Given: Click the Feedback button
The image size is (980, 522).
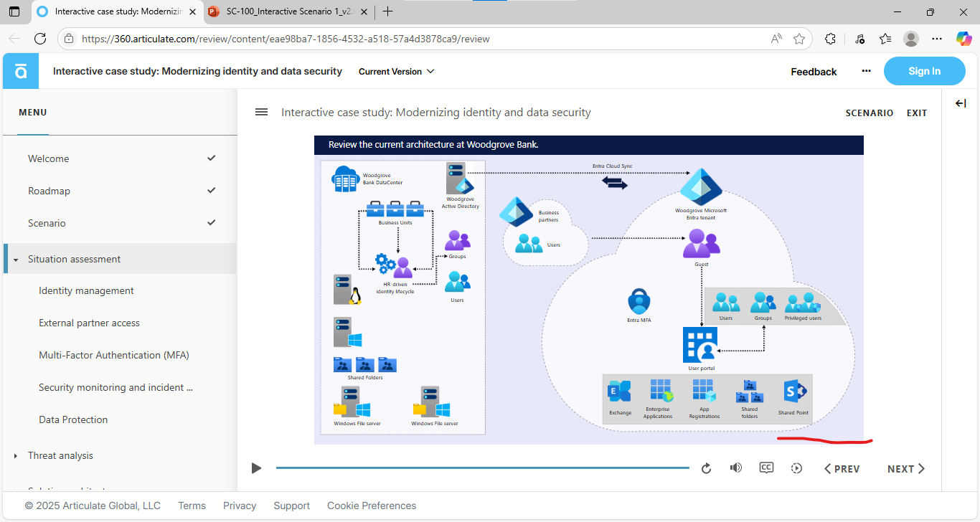Looking at the screenshot, I should click(814, 72).
